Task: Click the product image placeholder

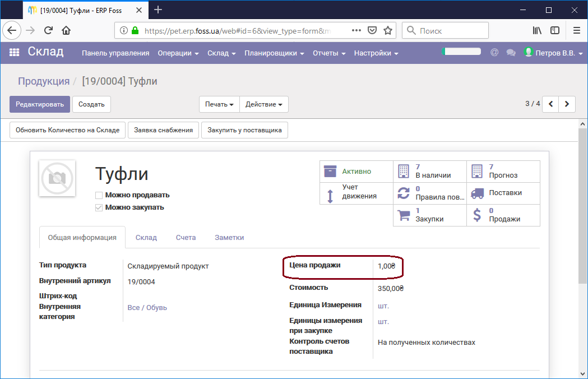Action: coord(57,179)
